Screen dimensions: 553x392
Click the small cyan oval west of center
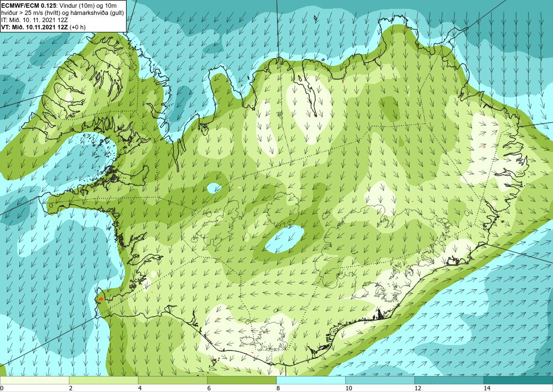coord(214,188)
